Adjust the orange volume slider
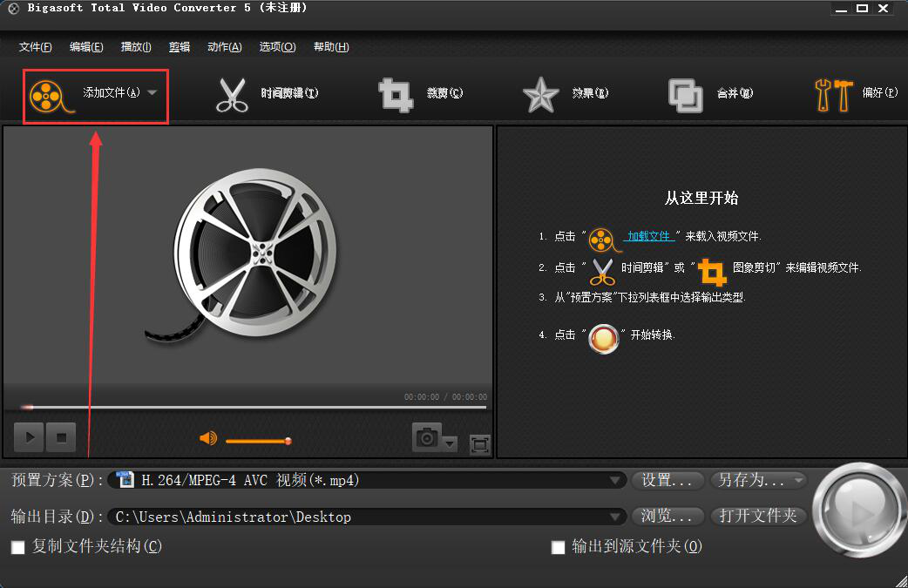Image resolution: width=908 pixels, height=588 pixels. click(258, 441)
